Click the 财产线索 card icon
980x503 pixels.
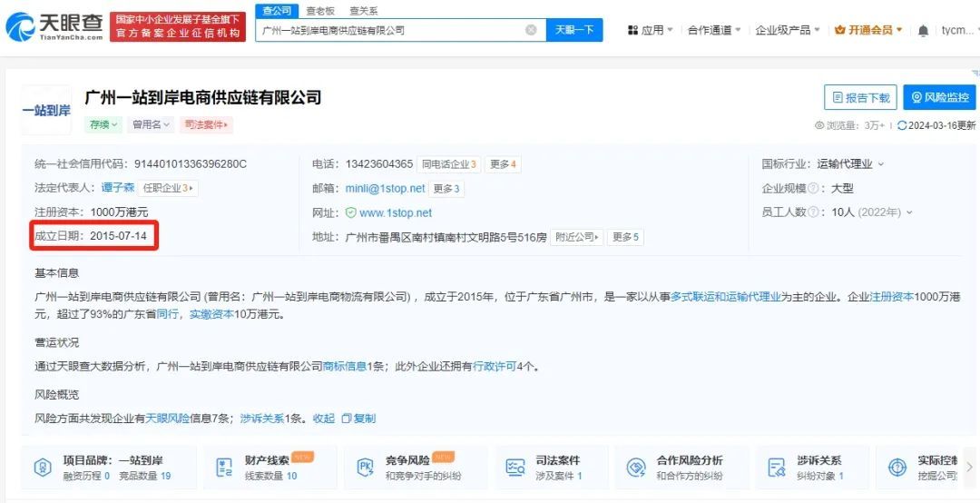point(223,468)
